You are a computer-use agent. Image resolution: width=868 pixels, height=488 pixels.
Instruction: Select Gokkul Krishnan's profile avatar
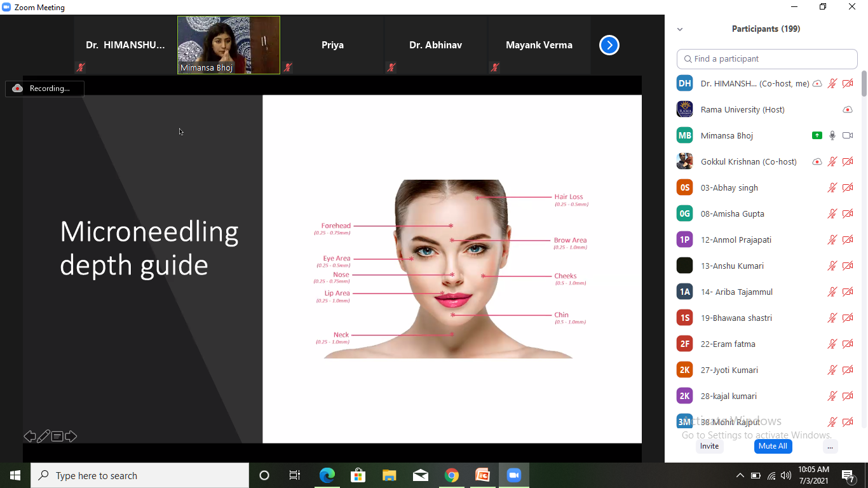coord(684,161)
